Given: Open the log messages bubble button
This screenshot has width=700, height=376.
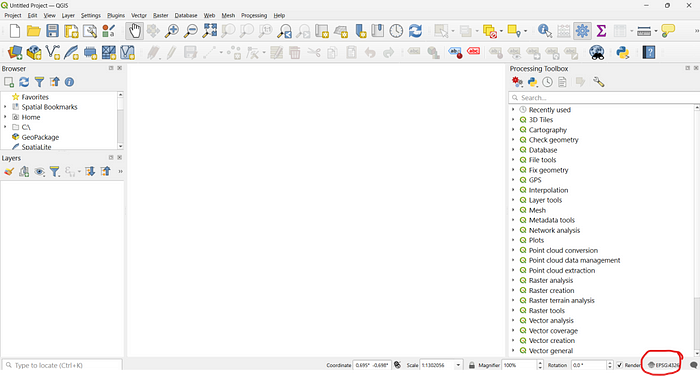Looking at the screenshot, I should 693,365.
